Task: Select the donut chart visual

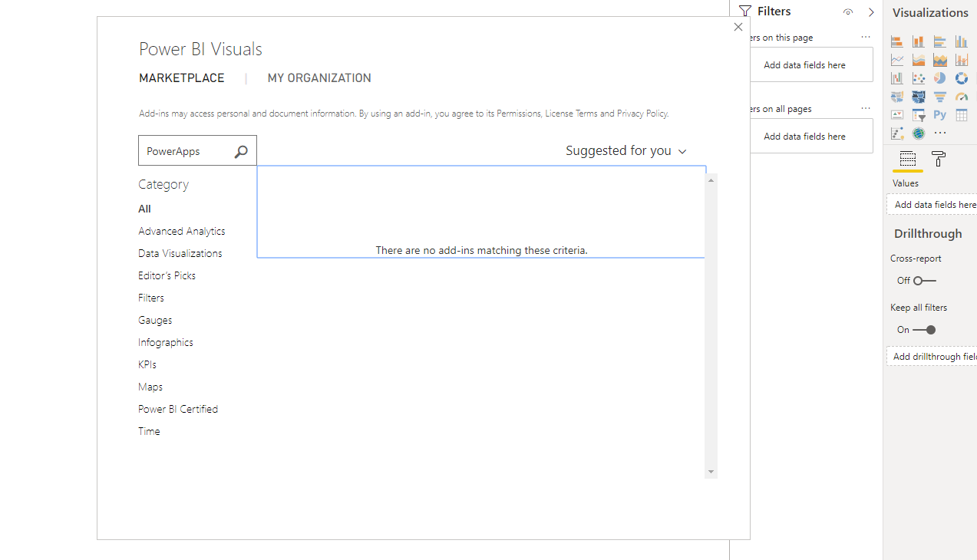Action: coord(962,78)
